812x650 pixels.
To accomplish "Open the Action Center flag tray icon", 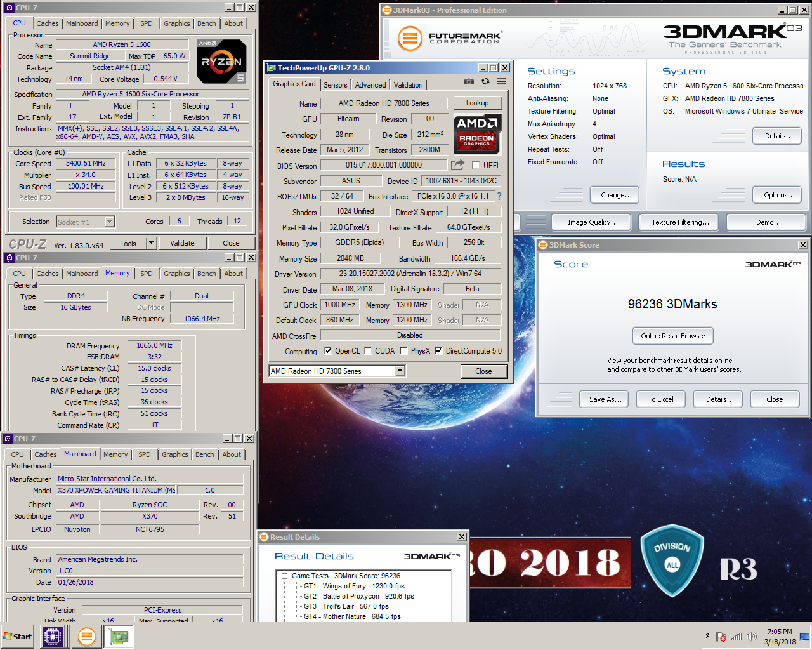I will (721, 637).
